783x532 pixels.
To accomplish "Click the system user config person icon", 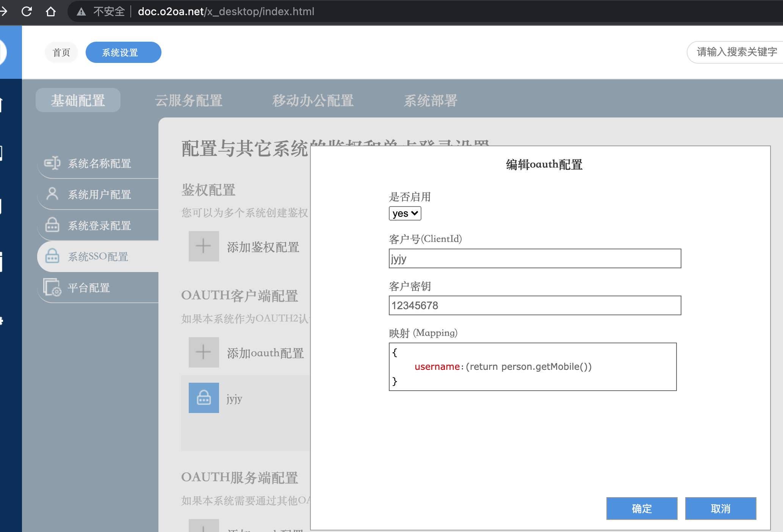I will pos(52,194).
